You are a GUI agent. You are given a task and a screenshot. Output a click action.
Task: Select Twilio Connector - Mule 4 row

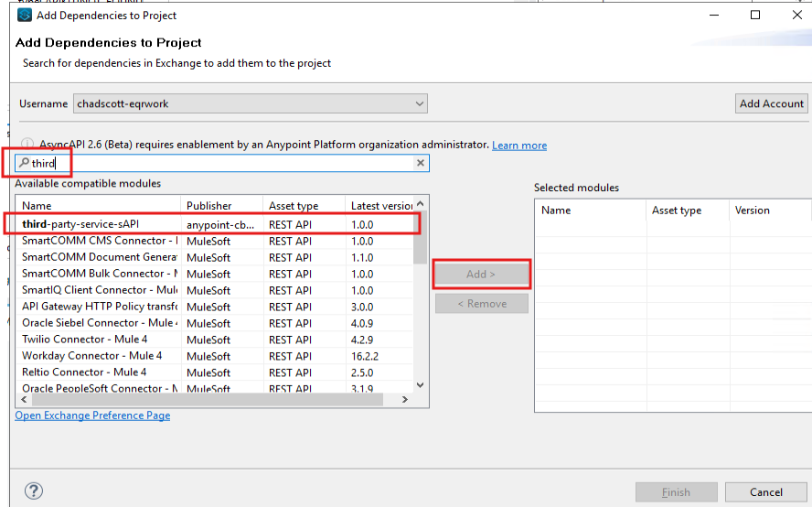(x=91, y=340)
